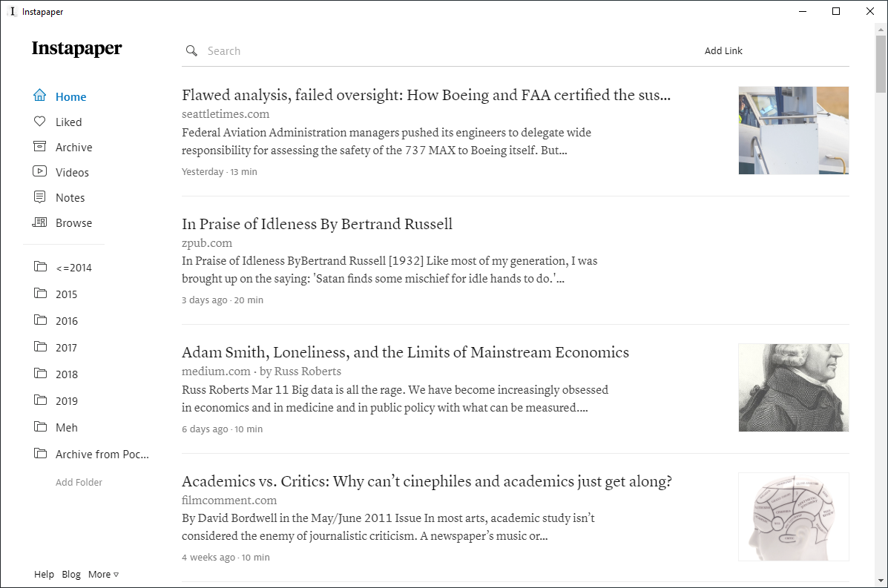Click the vertical scrollbar thumb
Viewport: 888px width, 588px height.
tap(881, 63)
